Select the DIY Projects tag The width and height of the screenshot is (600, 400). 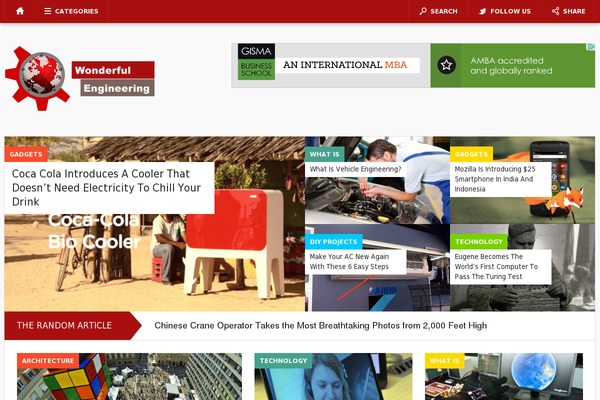point(333,242)
